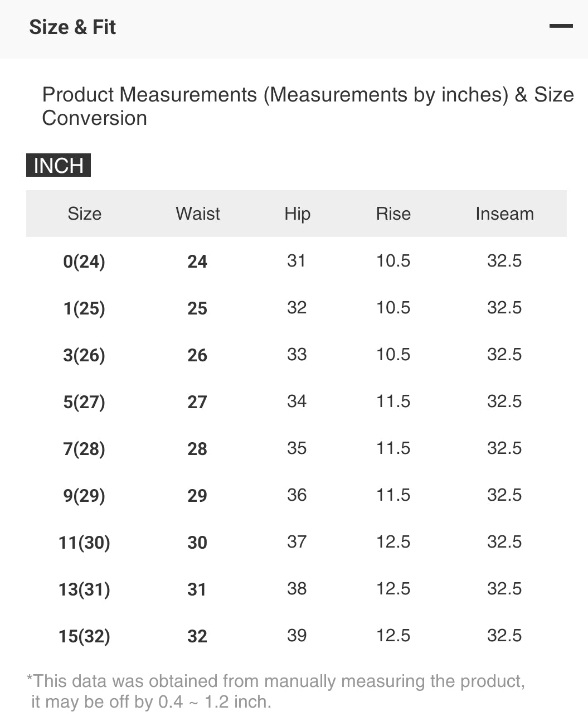Click the Hip column header

point(297,214)
